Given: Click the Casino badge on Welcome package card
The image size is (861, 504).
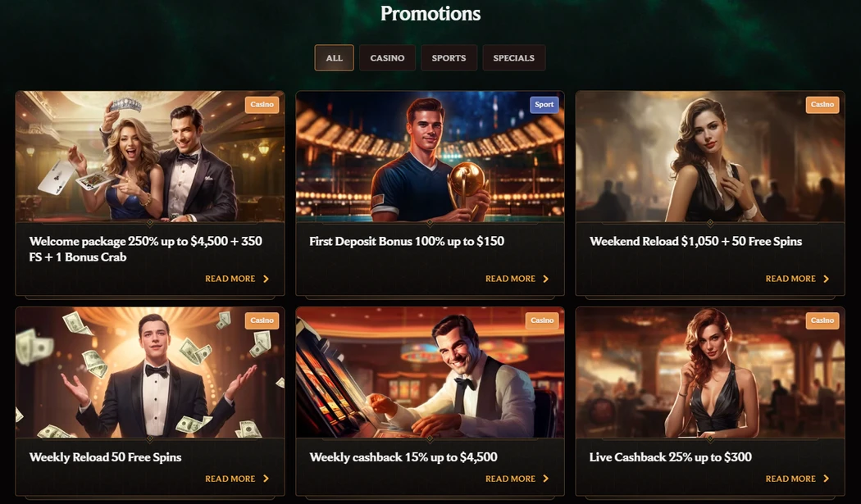Looking at the screenshot, I should [262, 104].
